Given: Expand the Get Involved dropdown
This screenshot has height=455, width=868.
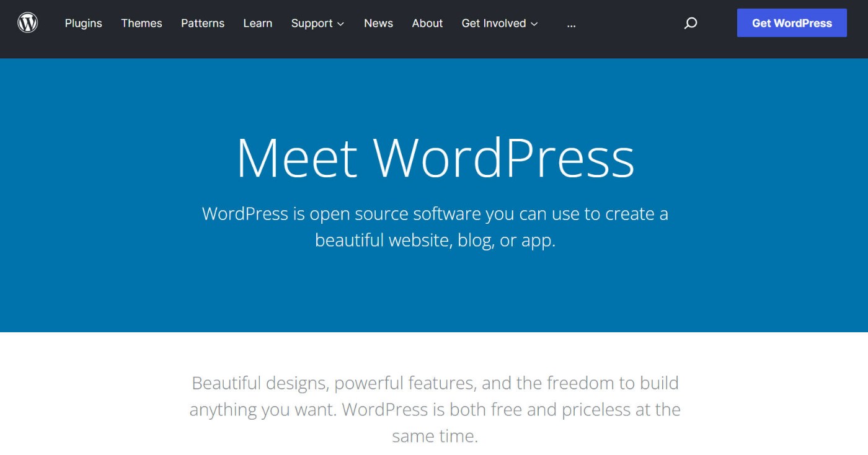Looking at the screenshot, I should [500, 23].
